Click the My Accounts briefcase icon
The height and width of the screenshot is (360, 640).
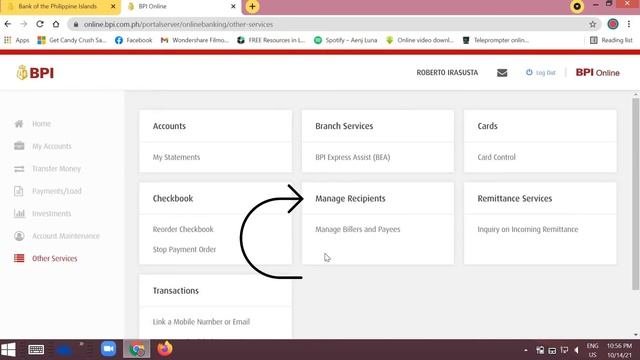[19, 146]
